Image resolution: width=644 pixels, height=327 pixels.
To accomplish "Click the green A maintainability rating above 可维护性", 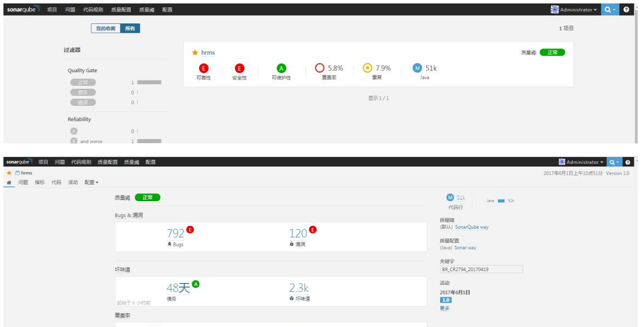I will 281,68.
